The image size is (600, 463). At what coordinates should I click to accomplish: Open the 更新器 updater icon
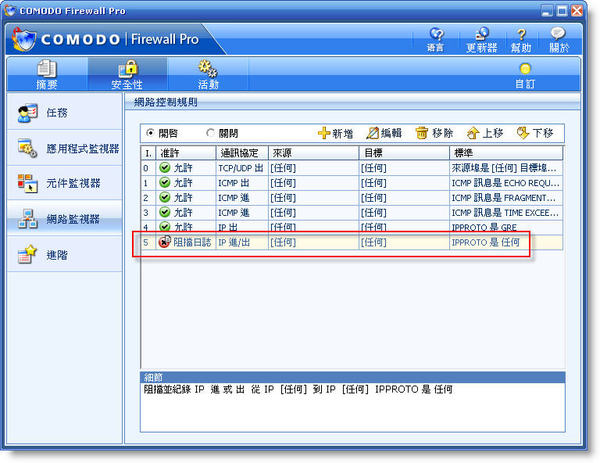[x=481, y=39]
